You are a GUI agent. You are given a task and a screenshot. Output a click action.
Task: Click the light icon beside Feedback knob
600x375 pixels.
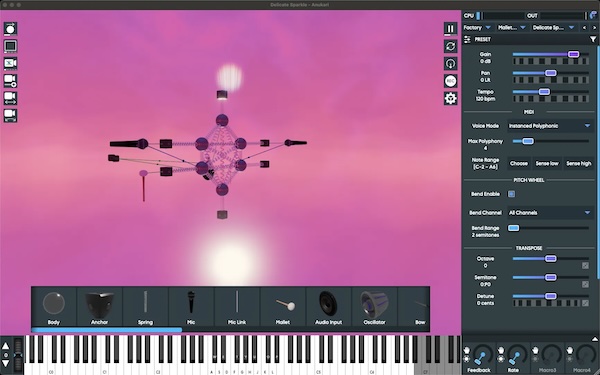pos(466,359)
